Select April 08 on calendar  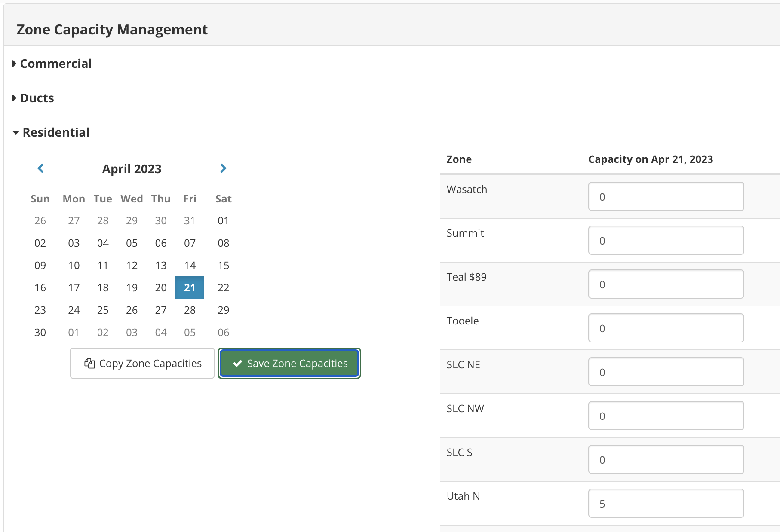point(223,243)
